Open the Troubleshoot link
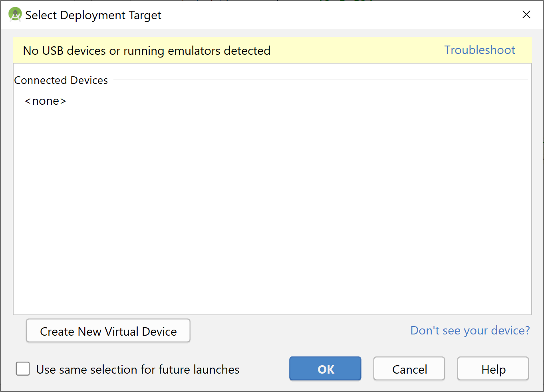 [479, 50]
